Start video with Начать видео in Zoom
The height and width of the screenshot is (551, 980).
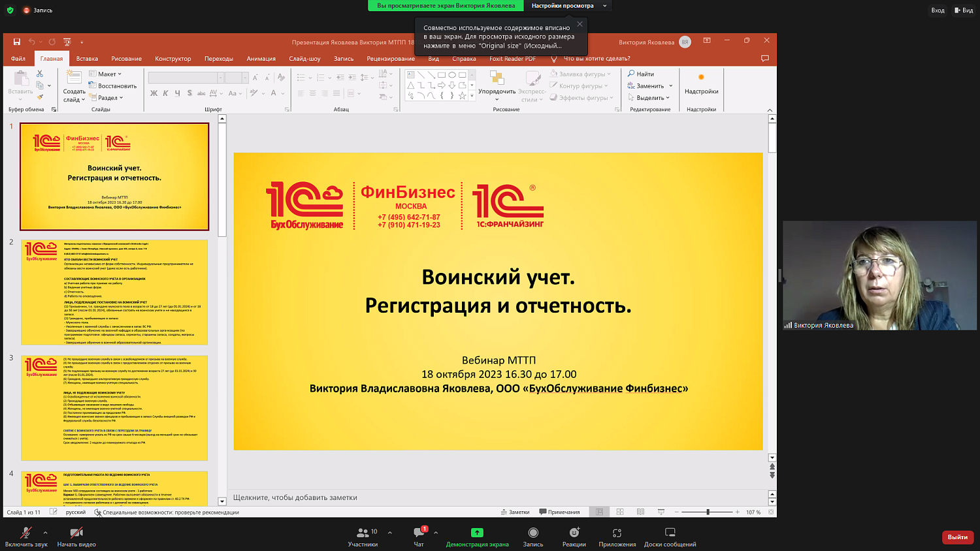[x=76, y=537]
